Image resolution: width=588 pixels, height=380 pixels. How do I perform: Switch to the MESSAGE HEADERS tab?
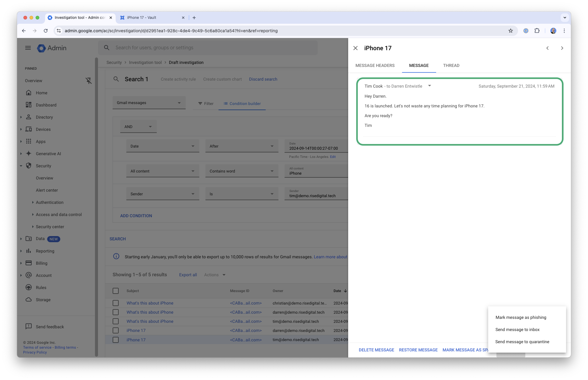click(375, 65)
